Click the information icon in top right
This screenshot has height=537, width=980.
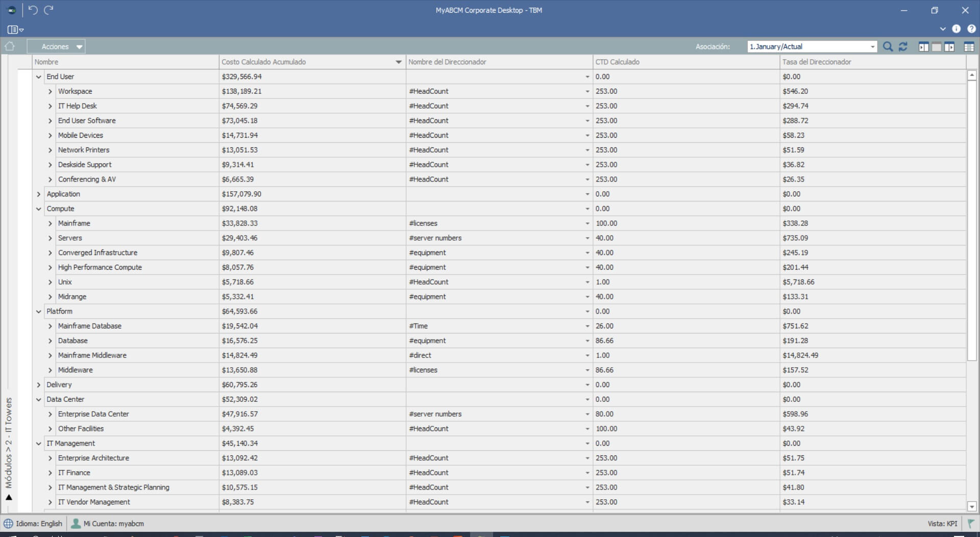956,29
